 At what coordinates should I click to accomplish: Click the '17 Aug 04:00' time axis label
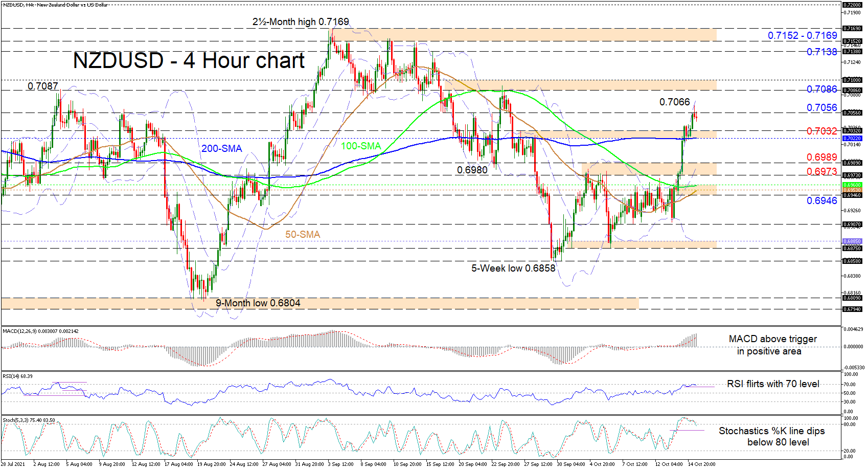tap(179, 464)
